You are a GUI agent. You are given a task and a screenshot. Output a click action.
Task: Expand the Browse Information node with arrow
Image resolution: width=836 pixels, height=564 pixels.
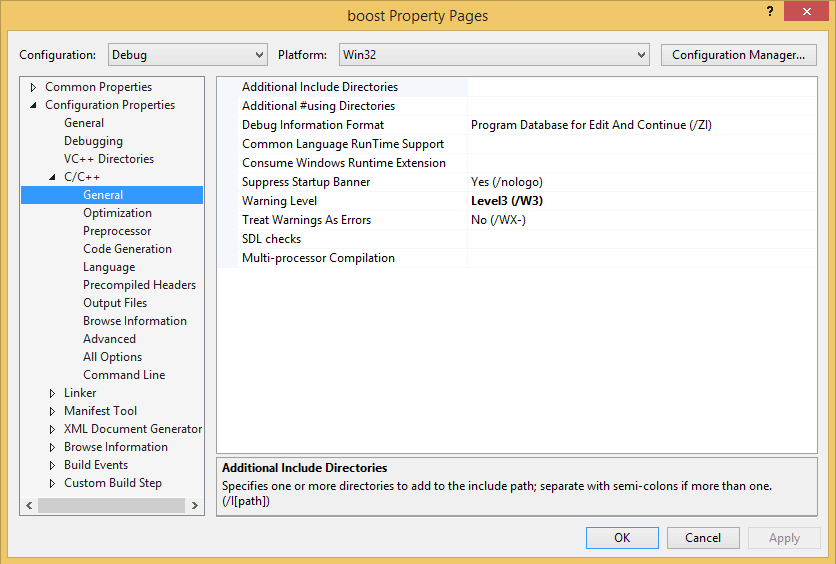pyautogui.click(x=52, y=447)
